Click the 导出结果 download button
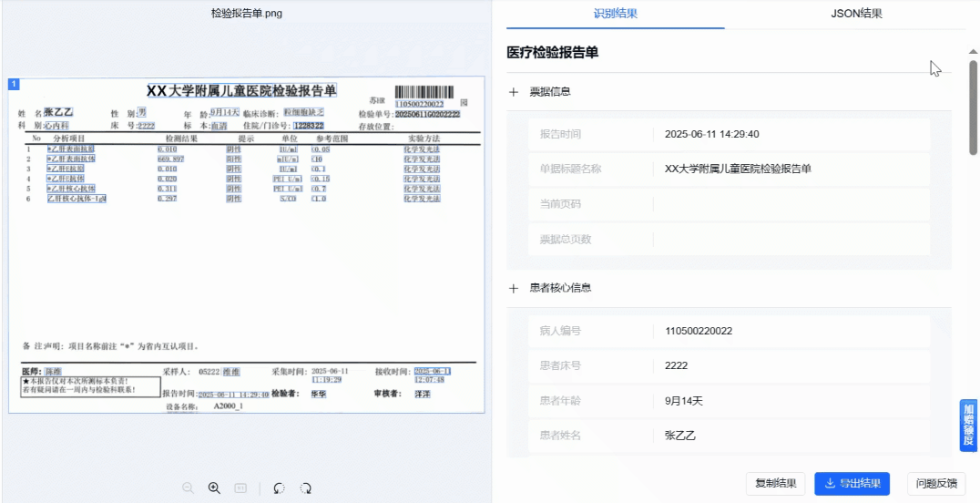 (852, 483)
